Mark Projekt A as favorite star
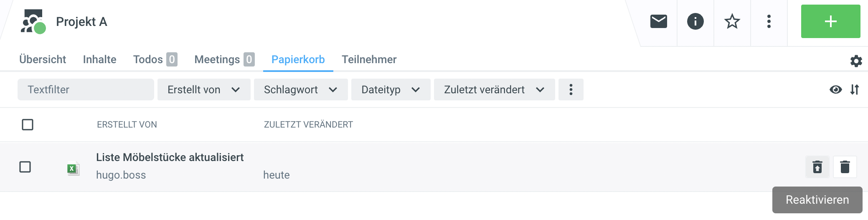The width and height of the screenshot is (868, 220). [x=732, y=21]
